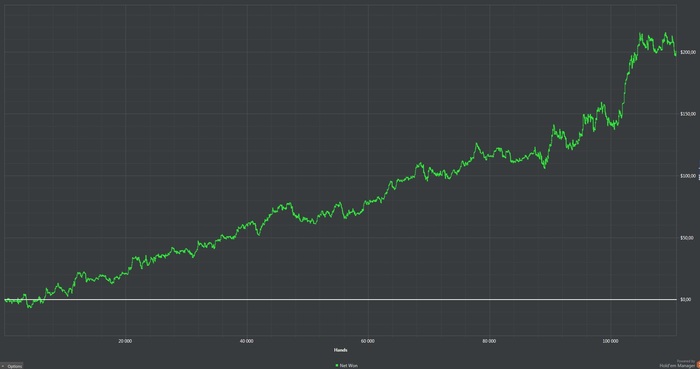Click the $200,00 value axis label

point(688,52)
